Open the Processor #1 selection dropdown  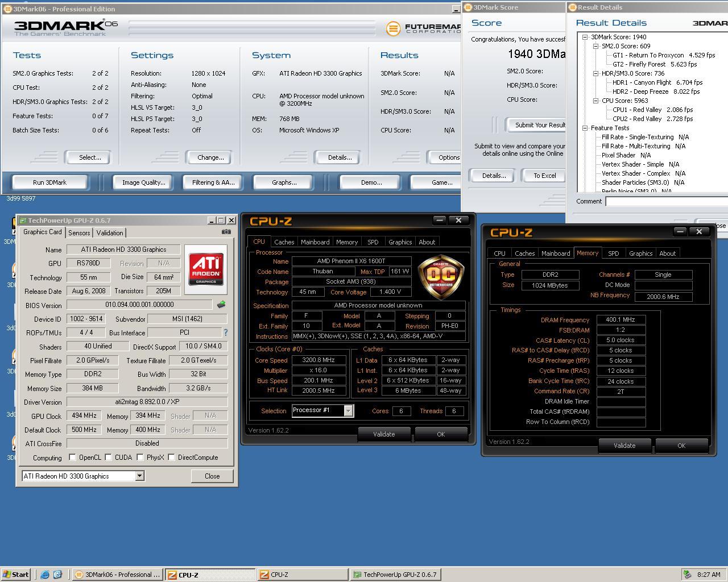coord(348,410)
